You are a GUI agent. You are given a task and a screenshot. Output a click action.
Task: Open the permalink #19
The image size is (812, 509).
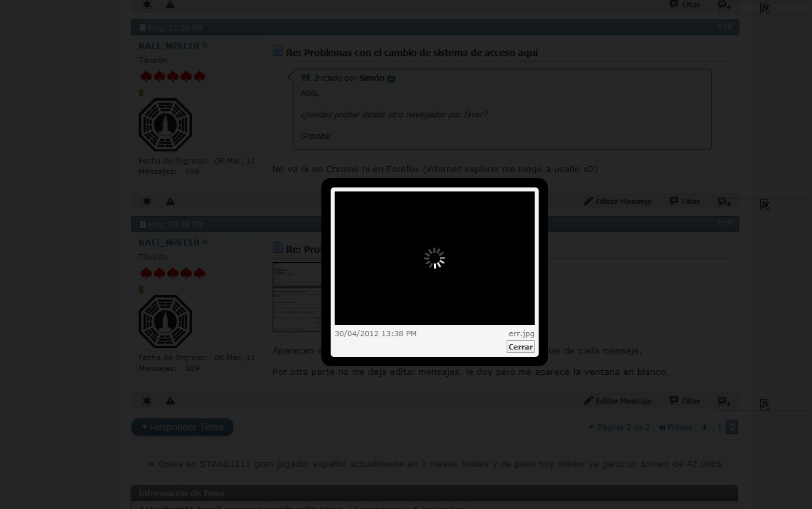[724, 223]
